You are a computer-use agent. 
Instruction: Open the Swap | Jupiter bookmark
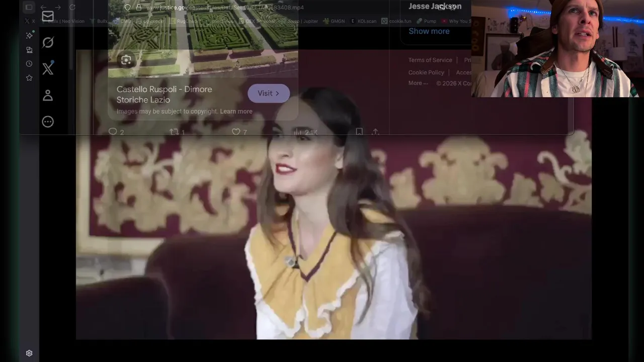pyautogui.click(x=300, y=21)
